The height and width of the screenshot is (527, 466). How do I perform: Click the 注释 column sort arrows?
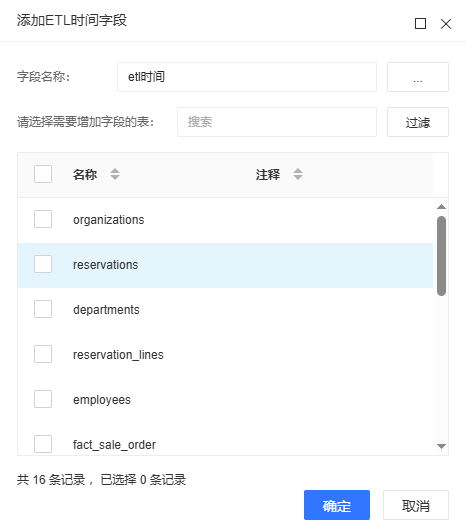coord(298,174)
